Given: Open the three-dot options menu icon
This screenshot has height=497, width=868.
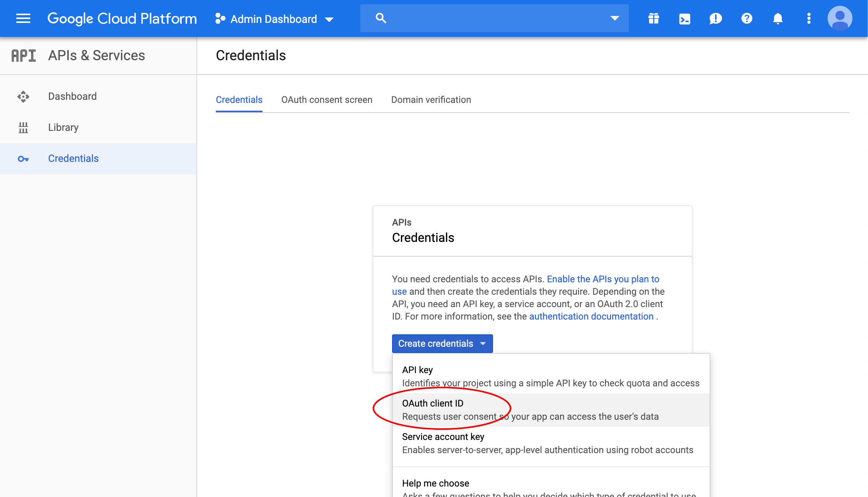Looking at the screenshot, I should [x=809, y=18].
